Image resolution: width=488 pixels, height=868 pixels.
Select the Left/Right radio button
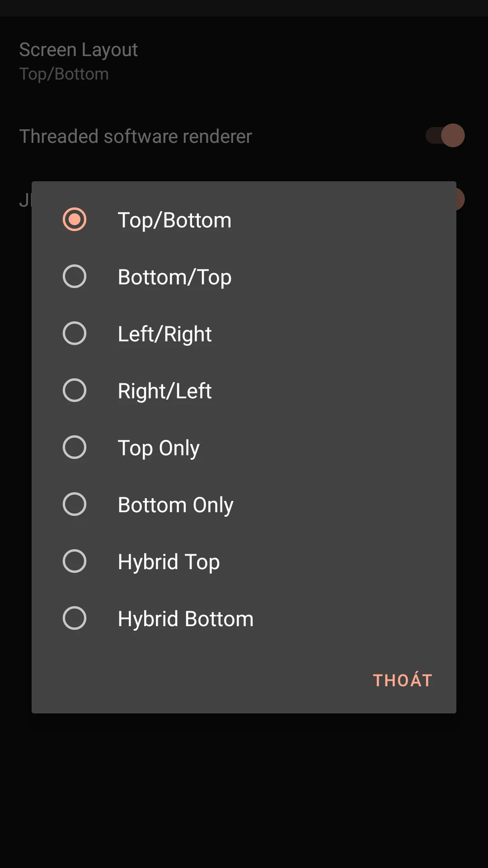[75, 334]
